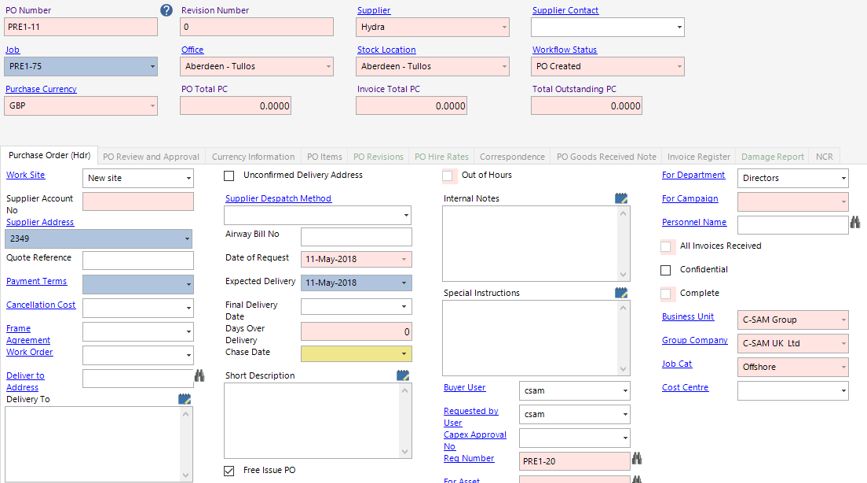This screenshot has width=867, height=483.
Task: Switch to the PO Review and Approval tab
Action: 150,157
